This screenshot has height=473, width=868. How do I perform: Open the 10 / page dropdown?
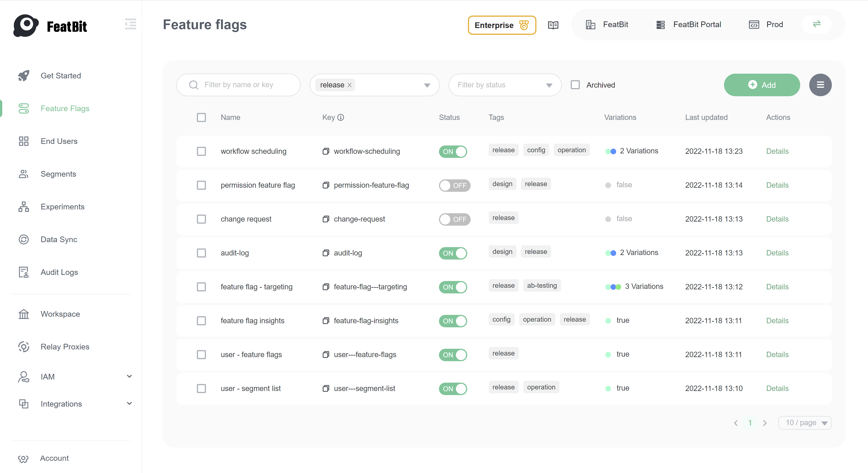click(x=805, y=423)
